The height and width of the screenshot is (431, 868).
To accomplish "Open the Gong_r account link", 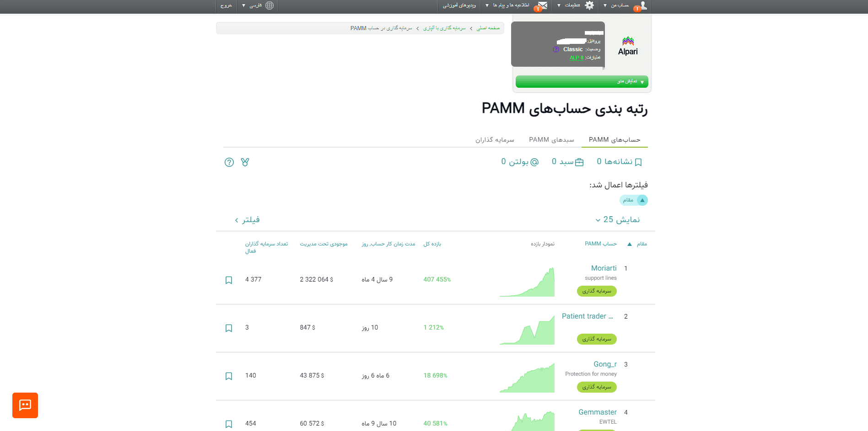I will [605, 364].
